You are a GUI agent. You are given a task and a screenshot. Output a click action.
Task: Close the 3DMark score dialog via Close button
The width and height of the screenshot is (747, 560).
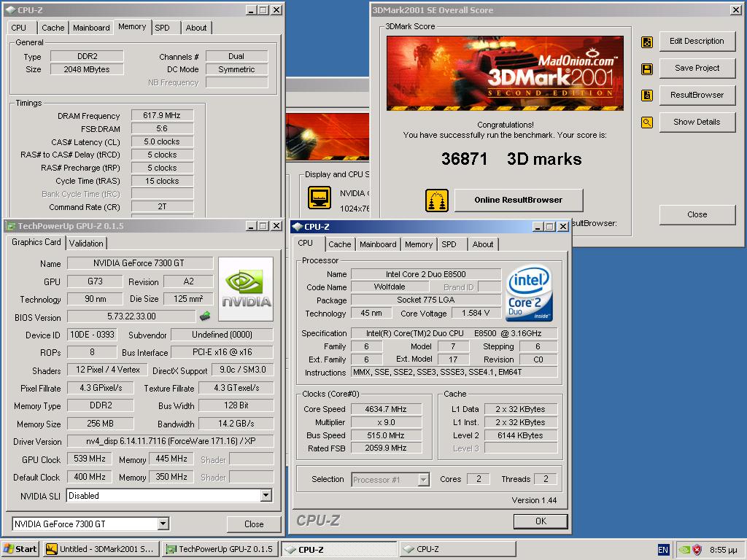pyautogui.click(x=697, y=215)
